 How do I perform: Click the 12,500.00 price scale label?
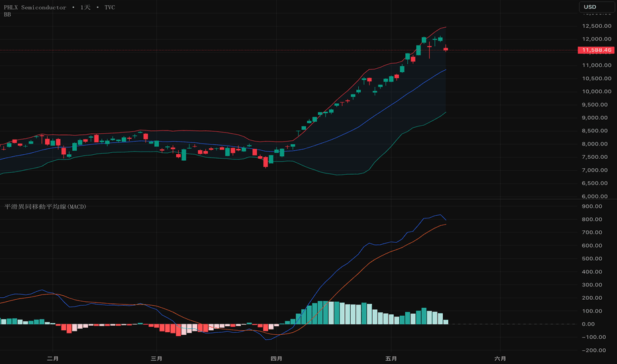[x=597, y=26]
